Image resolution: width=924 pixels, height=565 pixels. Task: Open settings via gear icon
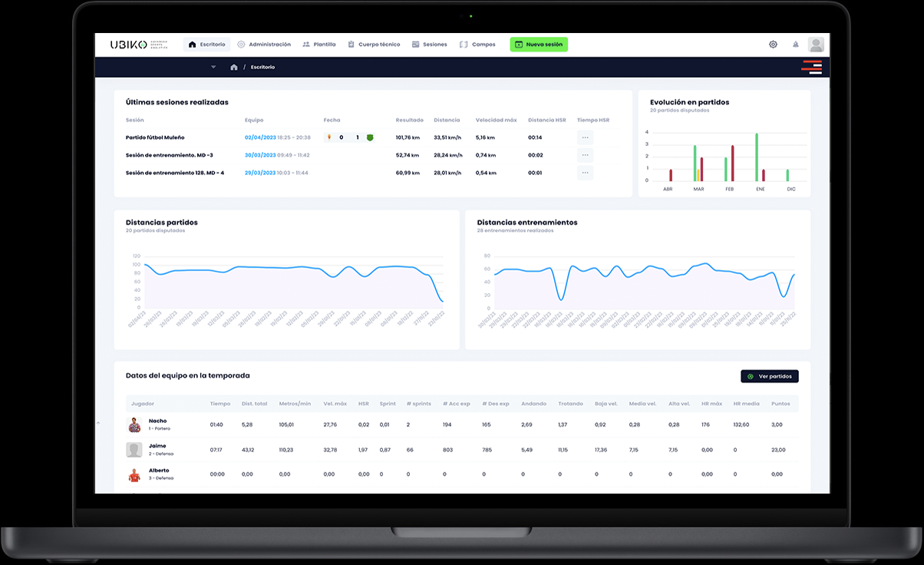[773, 45]
